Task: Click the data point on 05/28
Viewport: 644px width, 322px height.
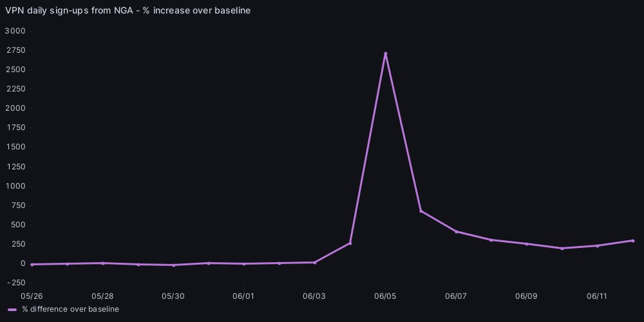Action: [102, 263]
